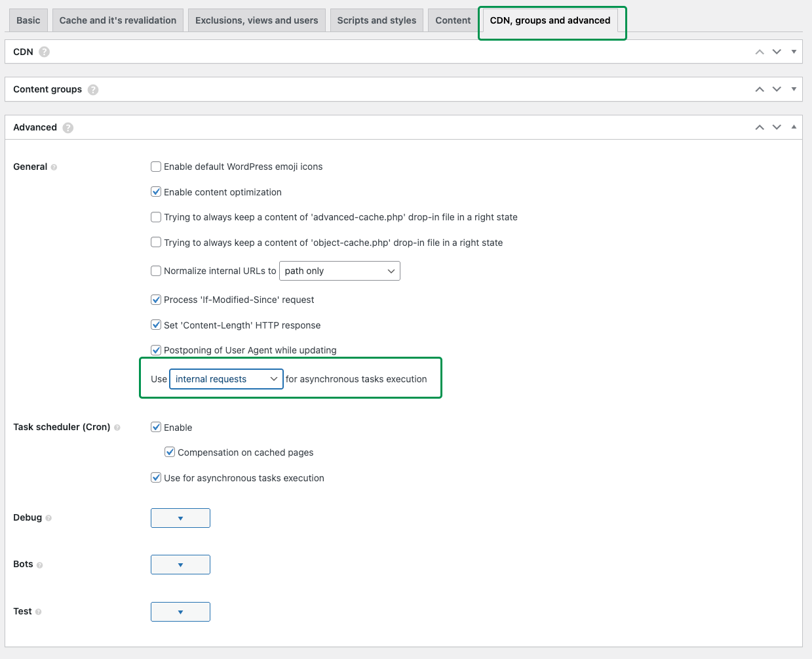Move the CDN panel down
812x659 pixels.
pos(777,52)
